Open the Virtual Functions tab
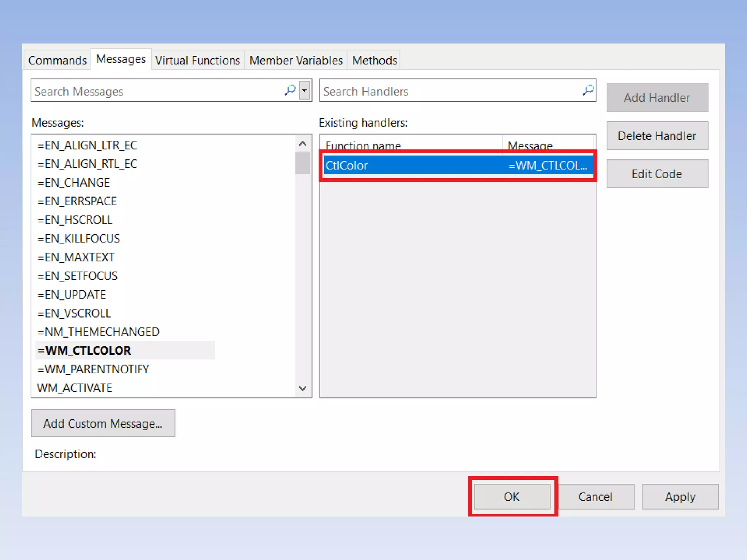Image resolution: width=747 pixels, height=560 pixels. pyautogui.click(x=197, y=60)
